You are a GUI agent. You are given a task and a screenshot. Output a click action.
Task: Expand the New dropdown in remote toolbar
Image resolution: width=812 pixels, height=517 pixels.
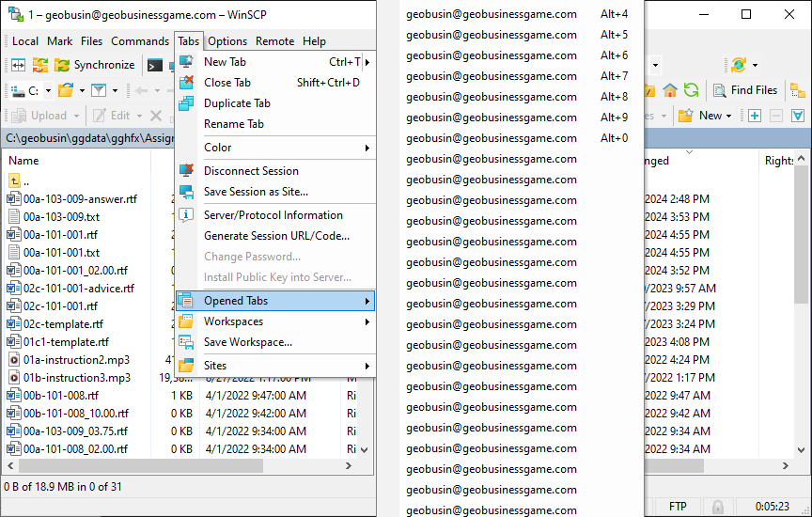[729, 116]
